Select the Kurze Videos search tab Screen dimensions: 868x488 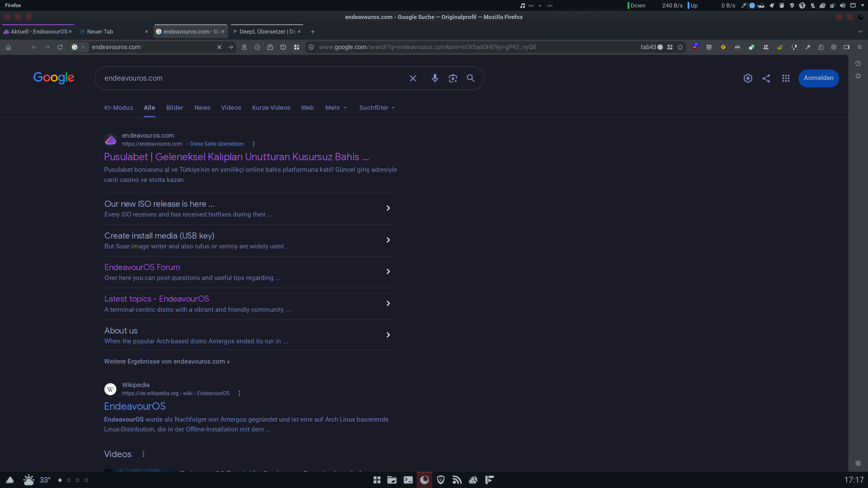click(x=271, y=108)
